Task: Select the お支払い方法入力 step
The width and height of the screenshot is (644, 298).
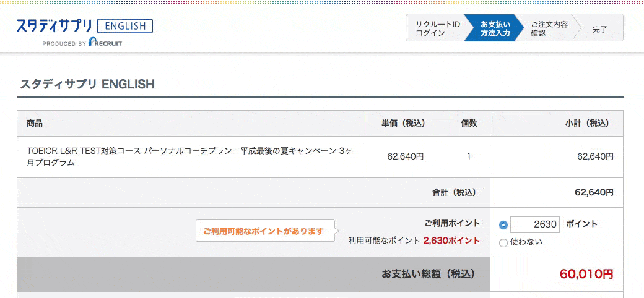Action: 494,28
